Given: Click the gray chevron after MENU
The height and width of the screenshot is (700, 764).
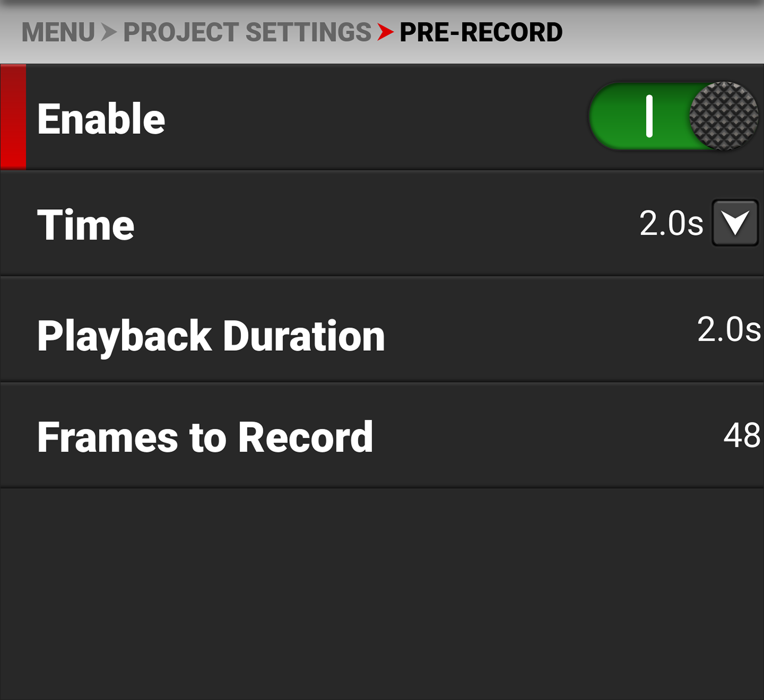Looking at the screenshot, I should (x=108, y=33).
